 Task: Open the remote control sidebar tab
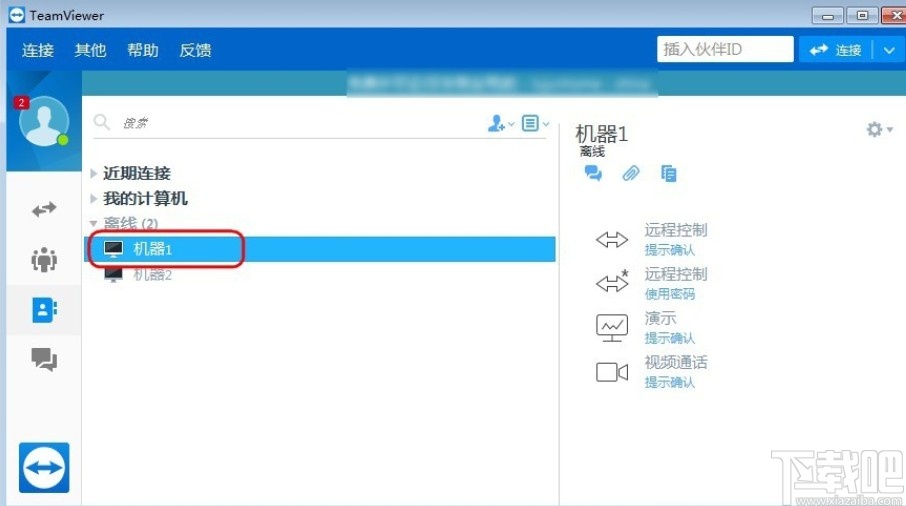44,209
